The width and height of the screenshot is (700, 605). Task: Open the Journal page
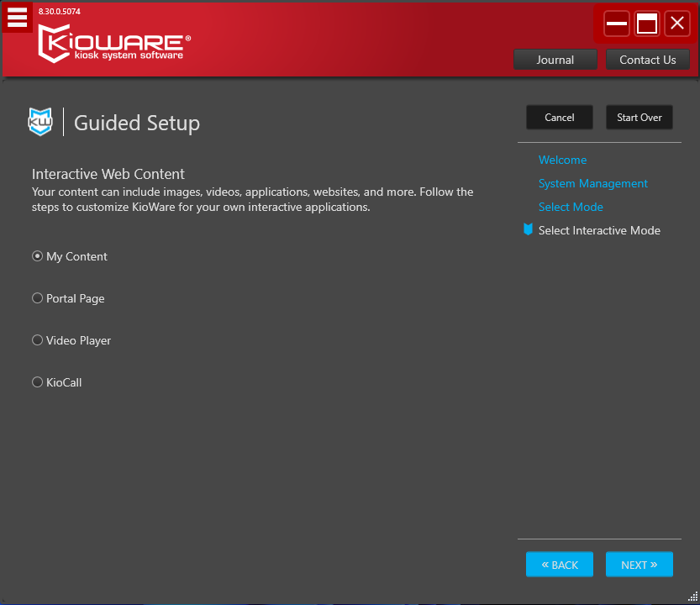click(555, 60)
